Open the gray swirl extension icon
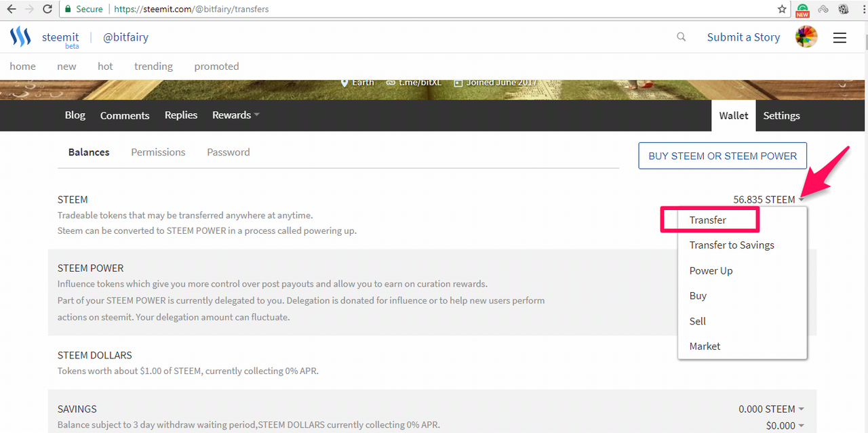Viewport: 868px width, 433px height. tap(824, 9)
